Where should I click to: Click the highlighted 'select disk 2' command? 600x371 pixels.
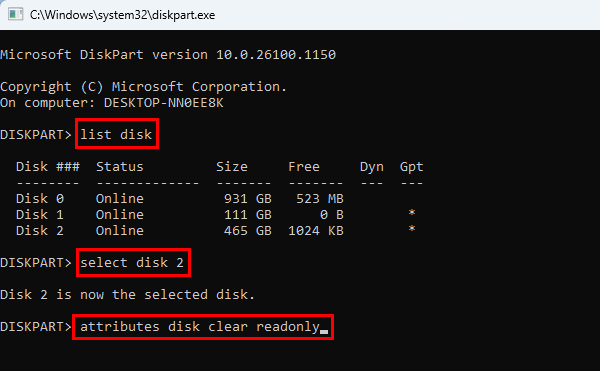click(132, 263)
